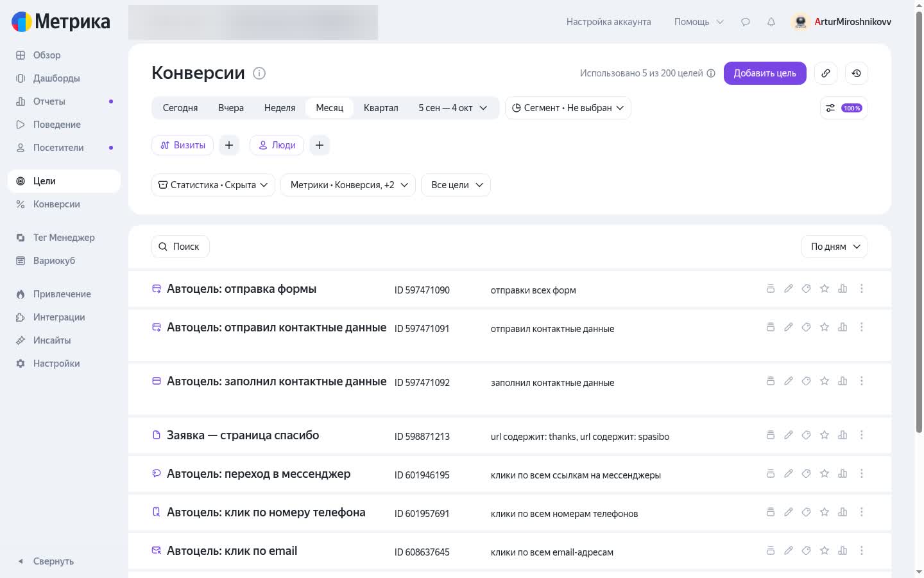The image size is (924, 578).
Task: Open the 'Настройка аккаунта' link
Action: coord(608,22)
